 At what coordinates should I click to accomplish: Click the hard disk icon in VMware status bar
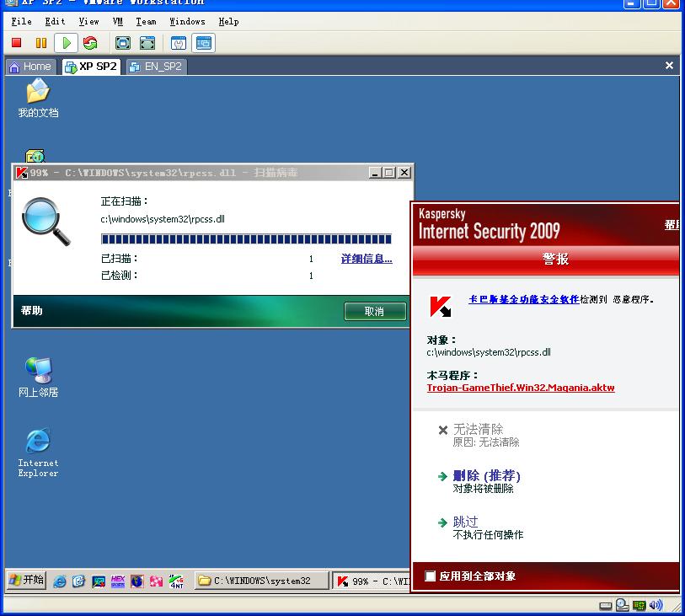pos(606,606)
